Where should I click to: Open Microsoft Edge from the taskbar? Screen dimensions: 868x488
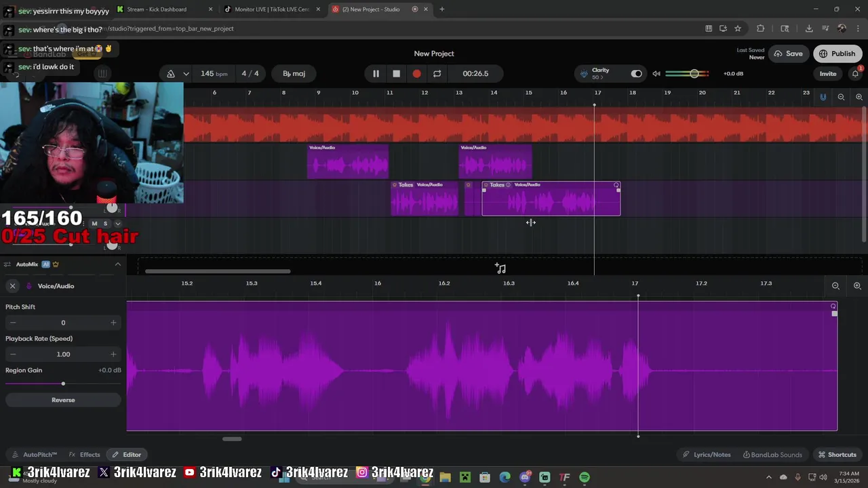(505, 477)
